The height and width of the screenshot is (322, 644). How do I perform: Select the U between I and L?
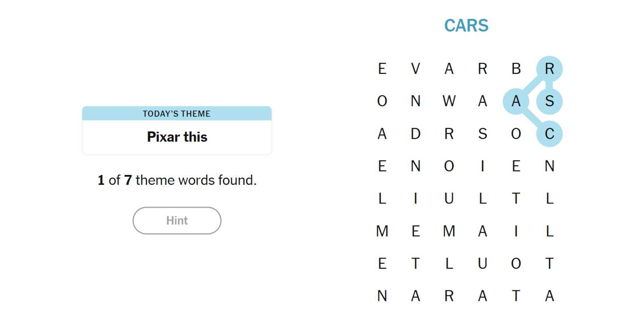click(449, 199)
